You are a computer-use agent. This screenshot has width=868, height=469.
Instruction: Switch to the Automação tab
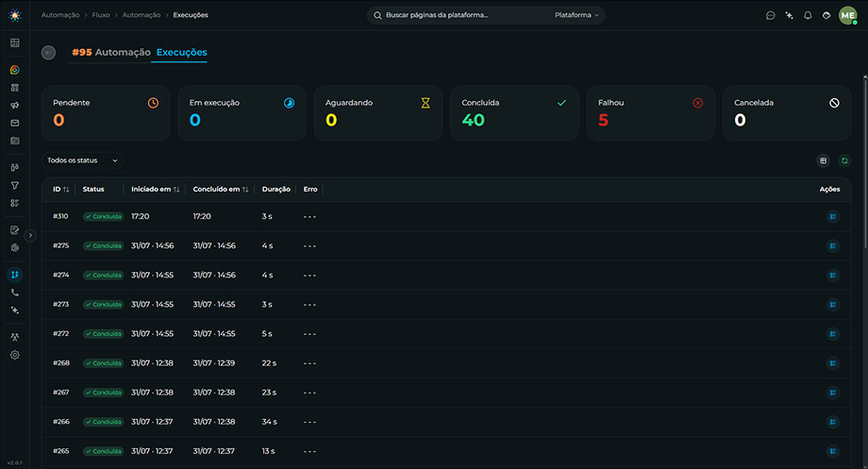[x=111, y=53]
